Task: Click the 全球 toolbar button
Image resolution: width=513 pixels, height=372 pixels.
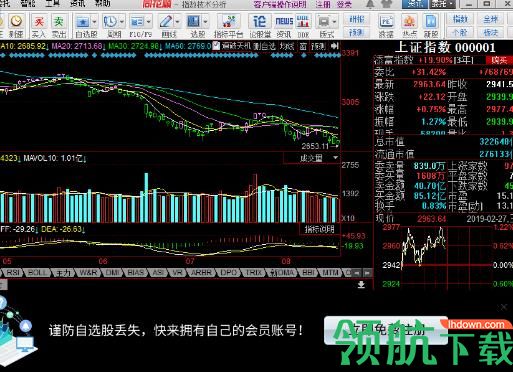Action: pos(491,19)
